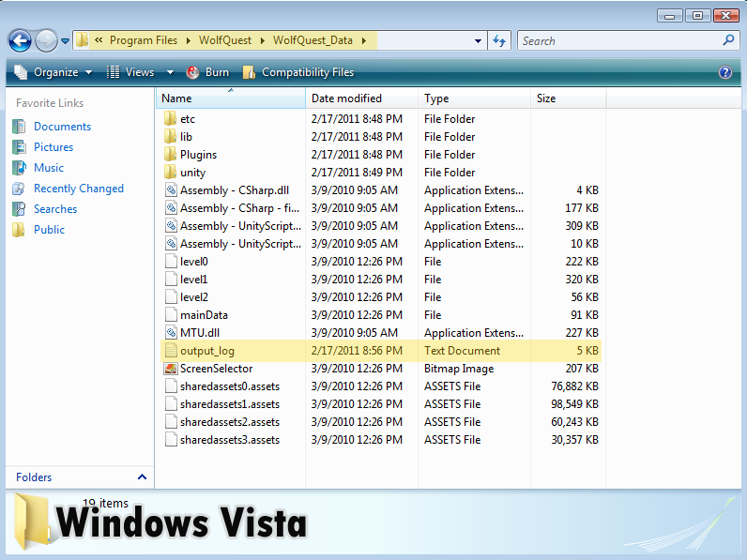
Task: Expand arrow after Program Files breadcrumb
Action: [189, 41]
